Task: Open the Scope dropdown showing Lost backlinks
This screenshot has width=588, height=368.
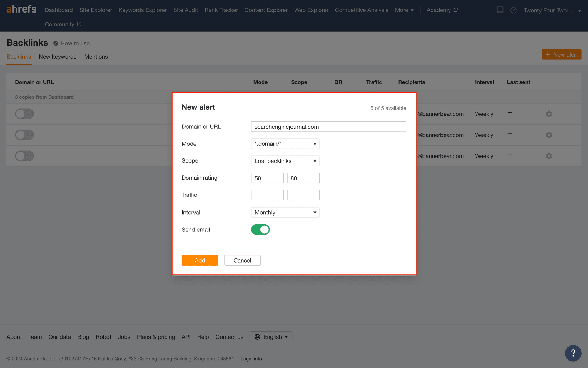Action: click(x=285, y=161)
